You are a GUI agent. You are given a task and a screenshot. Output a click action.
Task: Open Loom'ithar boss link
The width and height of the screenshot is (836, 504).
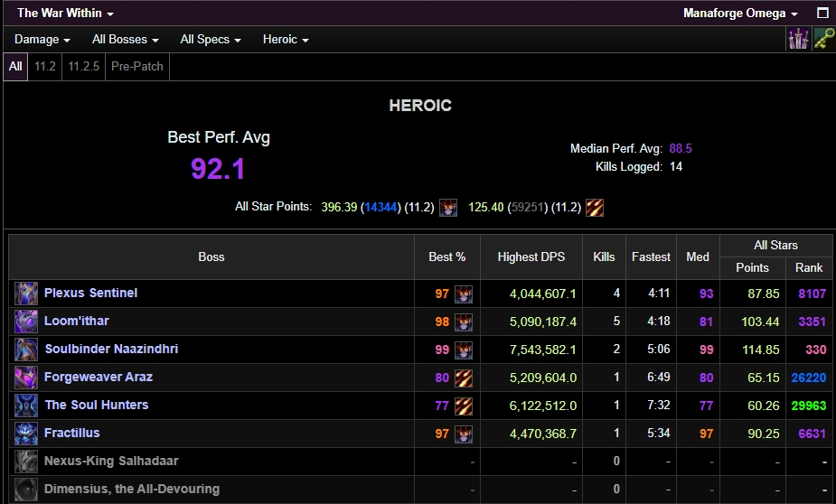[x=76, y=321]
